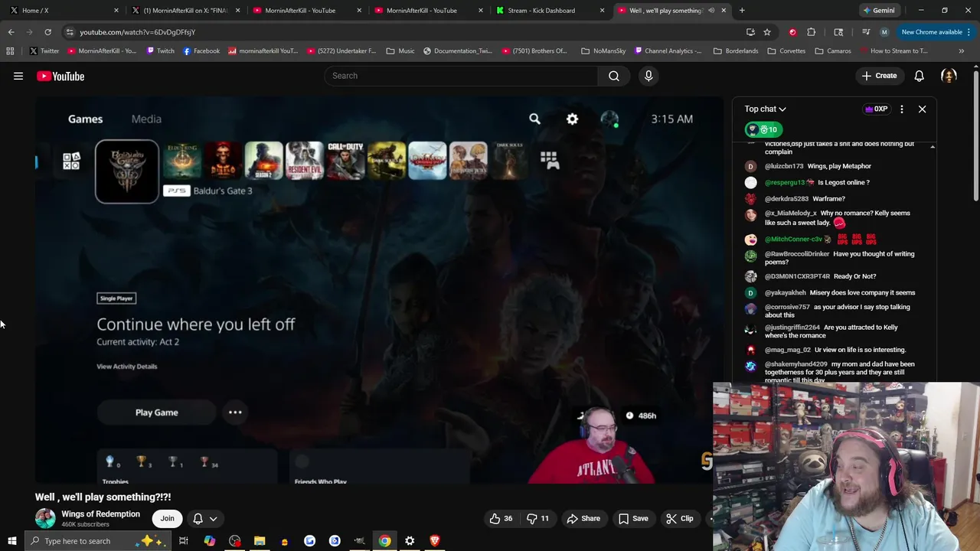
Task: Open Chrome from the taskbar
Action: pos(384,541)
